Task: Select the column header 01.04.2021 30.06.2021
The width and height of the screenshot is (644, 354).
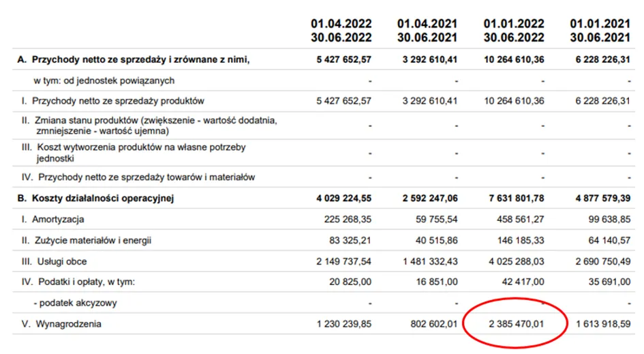Action: pyautogui.click(x=427, y=31)
